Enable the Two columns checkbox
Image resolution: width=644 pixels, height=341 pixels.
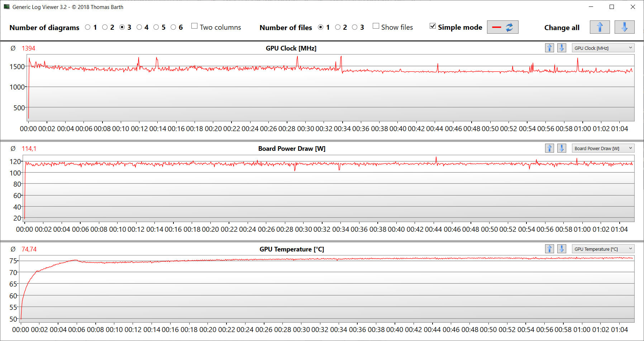(195, 26)
